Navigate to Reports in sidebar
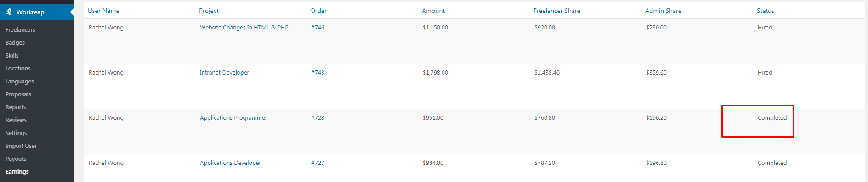 16,107
